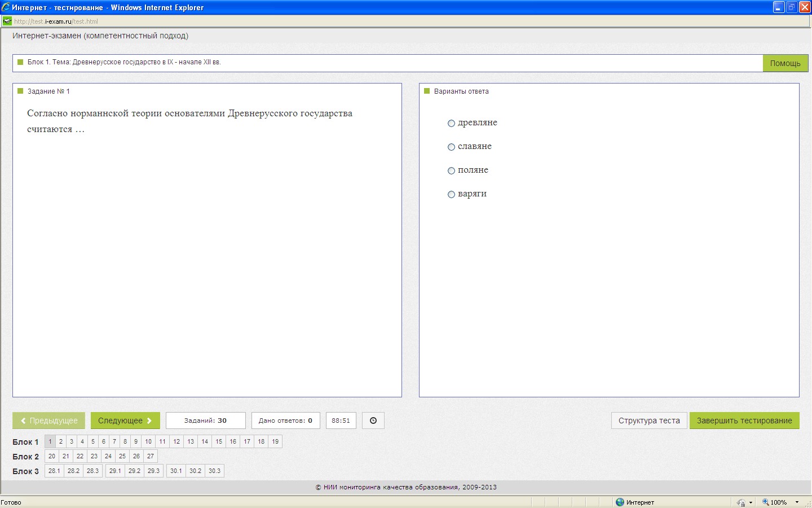Open question 9 in Блок 1
812x508 pixels.
pyautogui.click(x=136, y=441)
